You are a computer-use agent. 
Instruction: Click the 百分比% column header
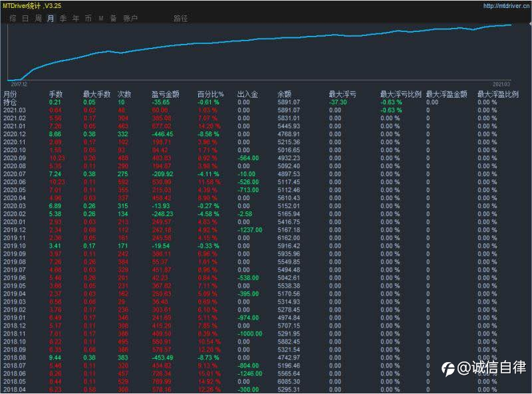(x=211, y=94)
